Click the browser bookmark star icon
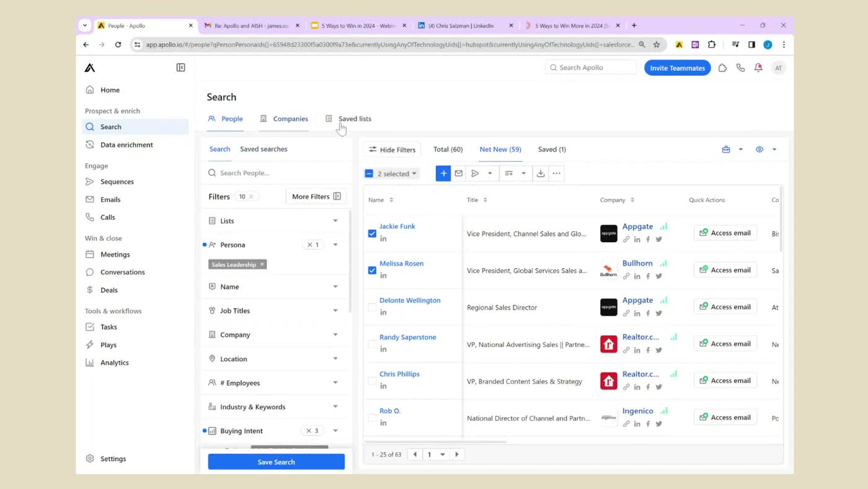The height and width of the screenshot is (489, 868). click(657, 45)
